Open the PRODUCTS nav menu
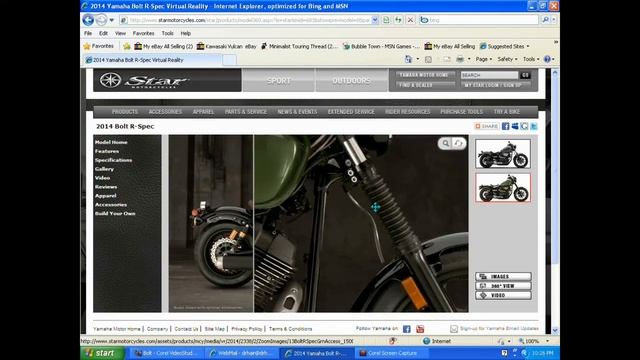Screen dimensions: 640x360 click(x=125, y=111)
